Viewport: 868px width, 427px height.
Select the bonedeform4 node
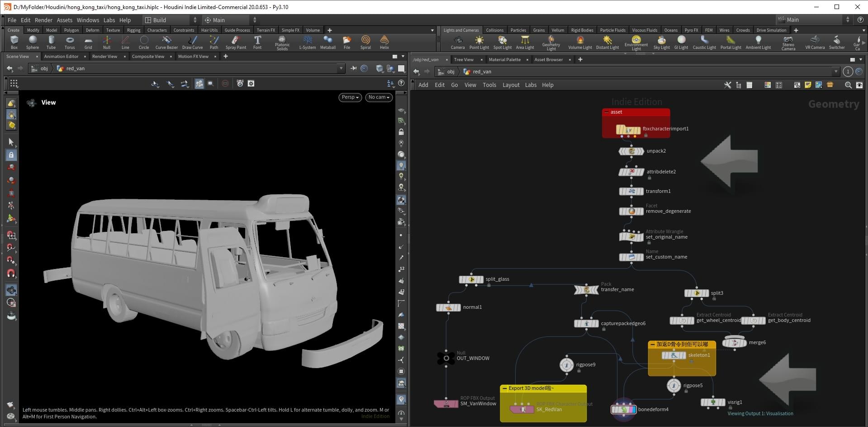(624, 410)
